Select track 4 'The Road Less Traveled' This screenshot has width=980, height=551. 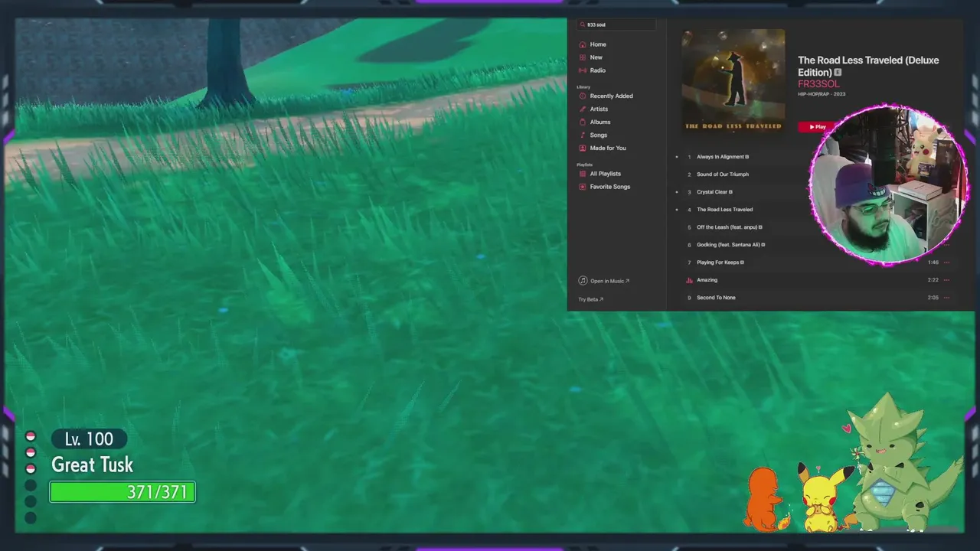[x=724, y=210]
